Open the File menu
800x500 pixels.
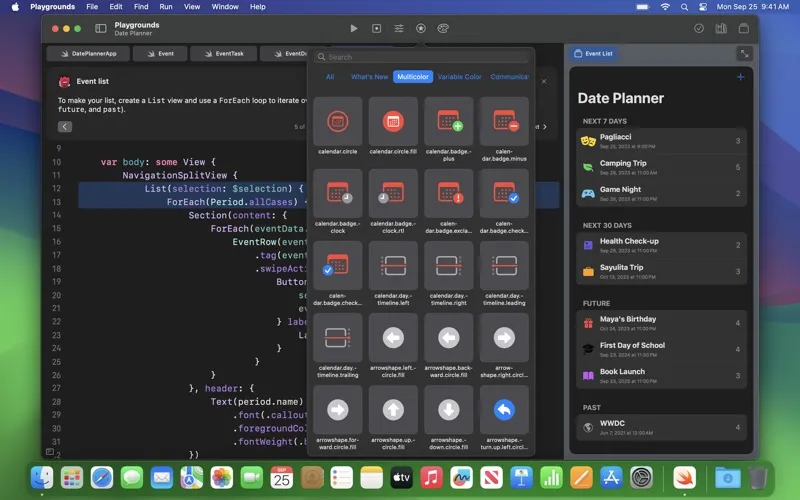tap(92, 7)
